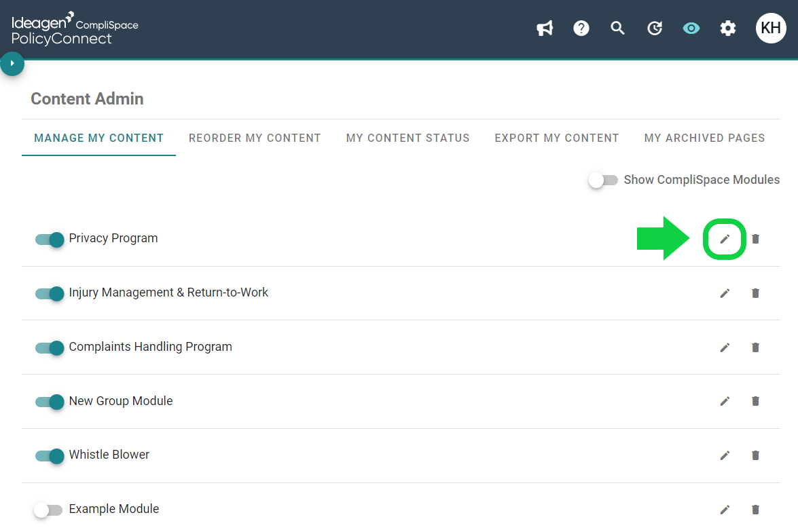798x532 pixels.
Task: Edit the Example Module
Action: (725, 510)
